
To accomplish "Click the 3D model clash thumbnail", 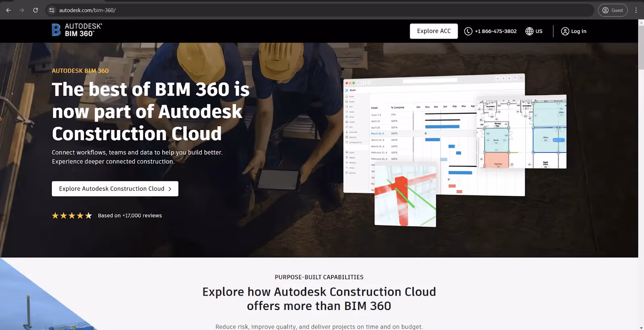I will click(x=405, y=195).
